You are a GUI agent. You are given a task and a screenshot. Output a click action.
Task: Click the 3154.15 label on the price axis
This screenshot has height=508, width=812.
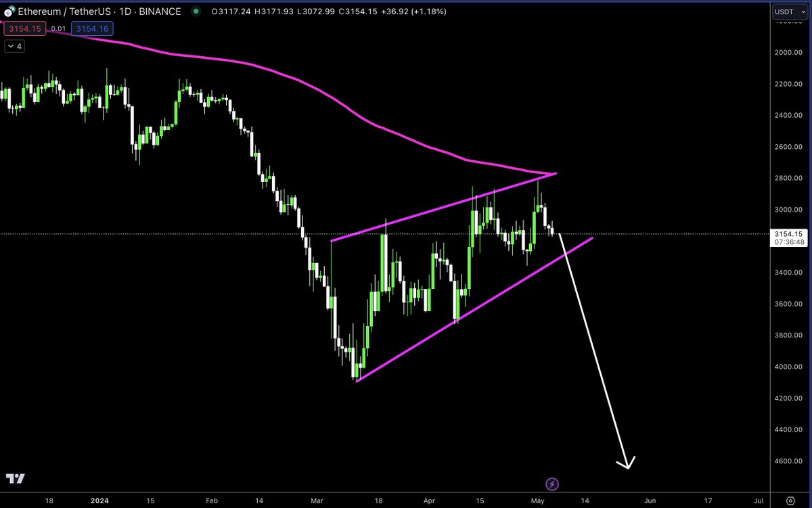click(x=788, y=235)
